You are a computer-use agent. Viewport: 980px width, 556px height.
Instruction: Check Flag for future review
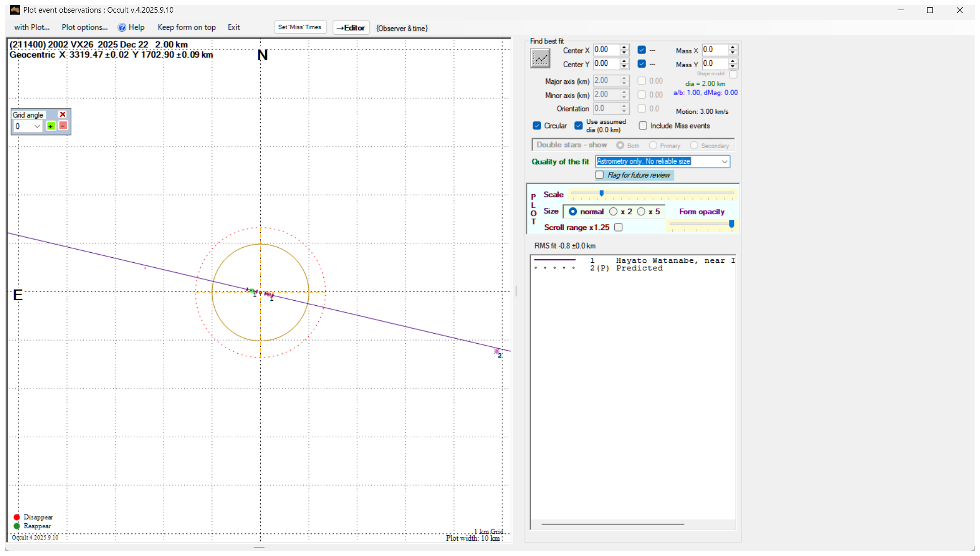click(x=600, y=175)
